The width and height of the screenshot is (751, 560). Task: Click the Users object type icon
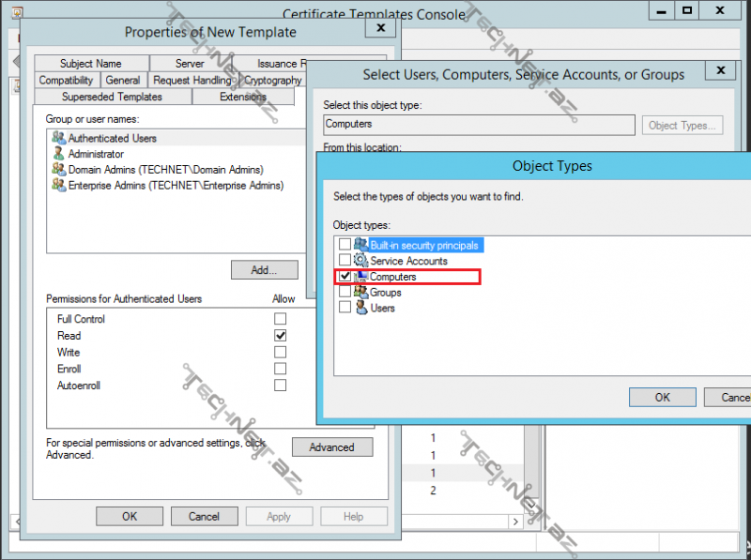coord(361,308)
